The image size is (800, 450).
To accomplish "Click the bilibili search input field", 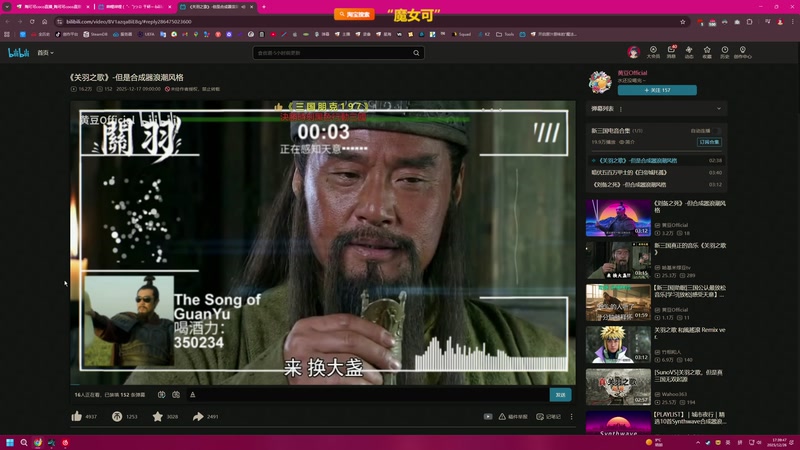I will point(332,53).
